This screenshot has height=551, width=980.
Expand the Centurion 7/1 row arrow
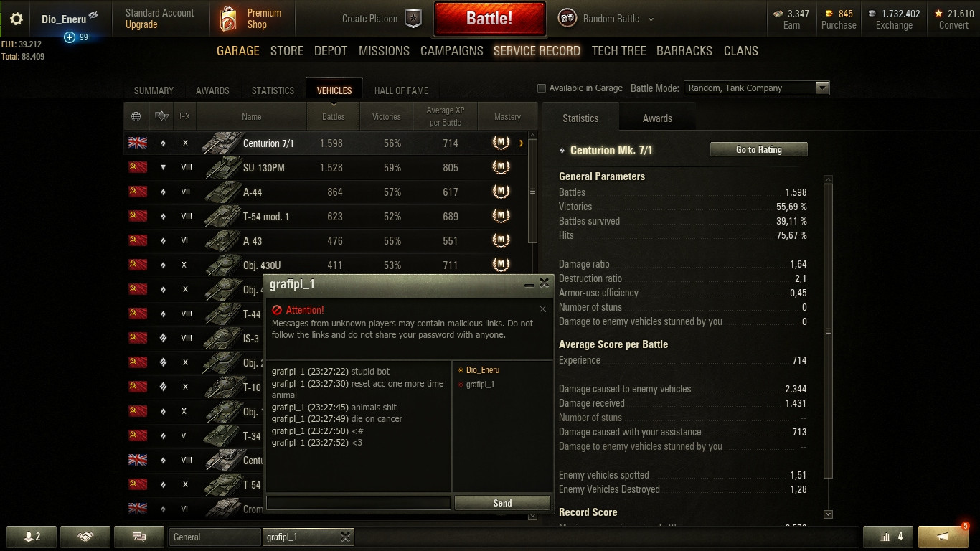coord(521,143)
